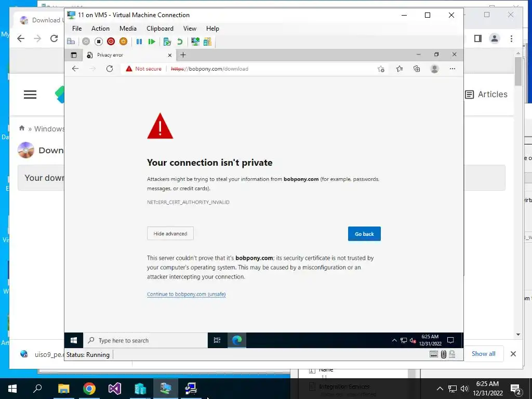
Task: Select the Privacy error tab in Edge
Action: [129, 55]
